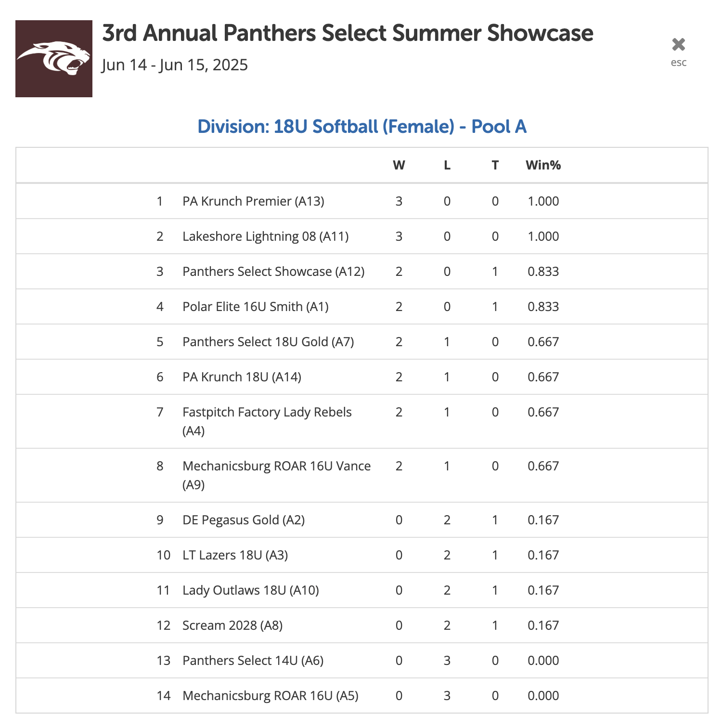Viewport: 722px width, 728px height.
Task: Select Lakeshore Lightning 08 (A11) team
Action: [x=266, y=236]
